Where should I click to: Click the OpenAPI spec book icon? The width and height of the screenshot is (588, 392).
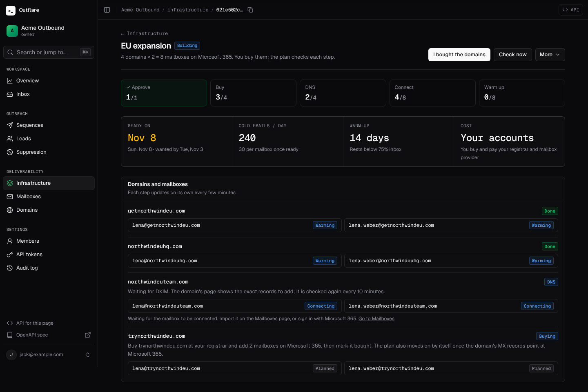click(10, 335)
